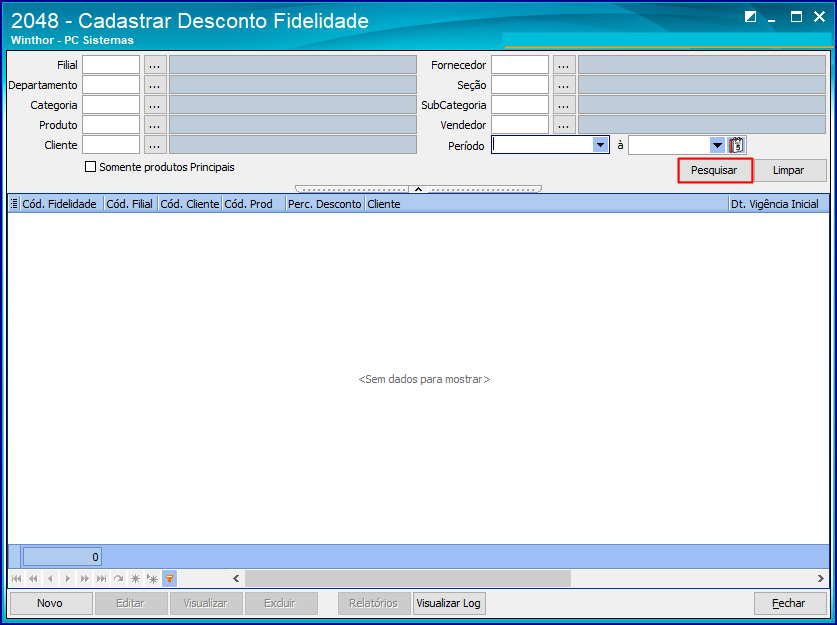Image resolution: width=837 pixels, height=625 pixels.
Task: Click the Novo button
Action: (50, 603)
